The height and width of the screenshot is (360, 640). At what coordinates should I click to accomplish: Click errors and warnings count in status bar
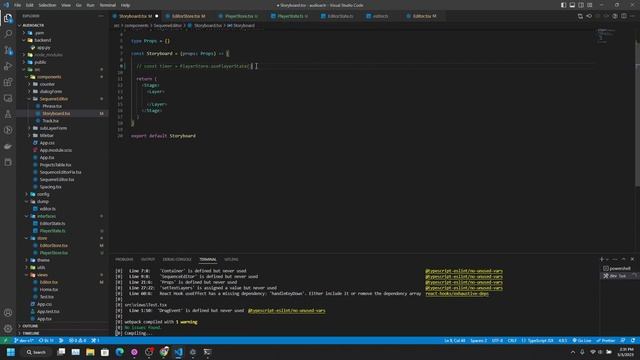click(78, 340)
